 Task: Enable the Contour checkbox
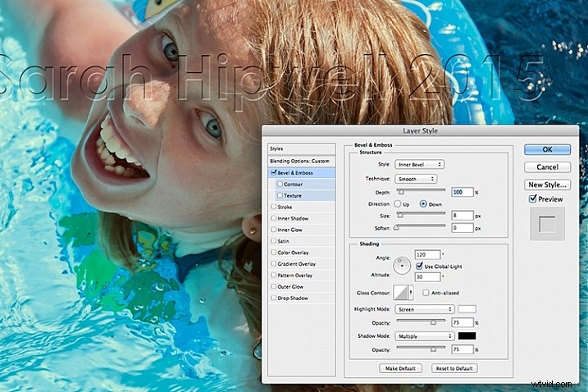click(280, 185)
